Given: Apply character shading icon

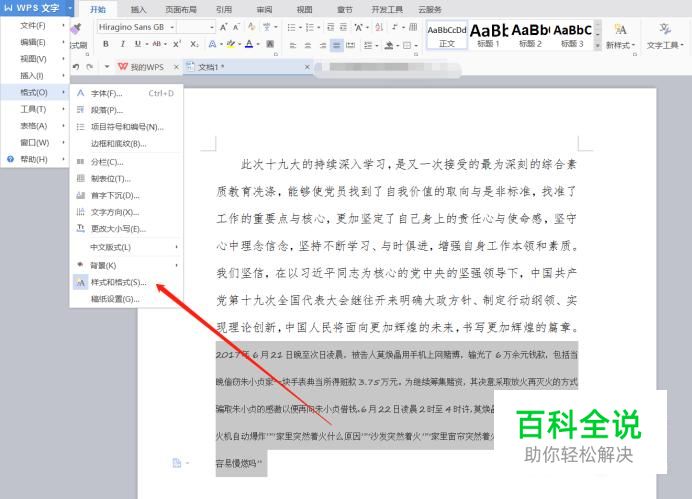Looking at the screenshot, I should [271, 44].
